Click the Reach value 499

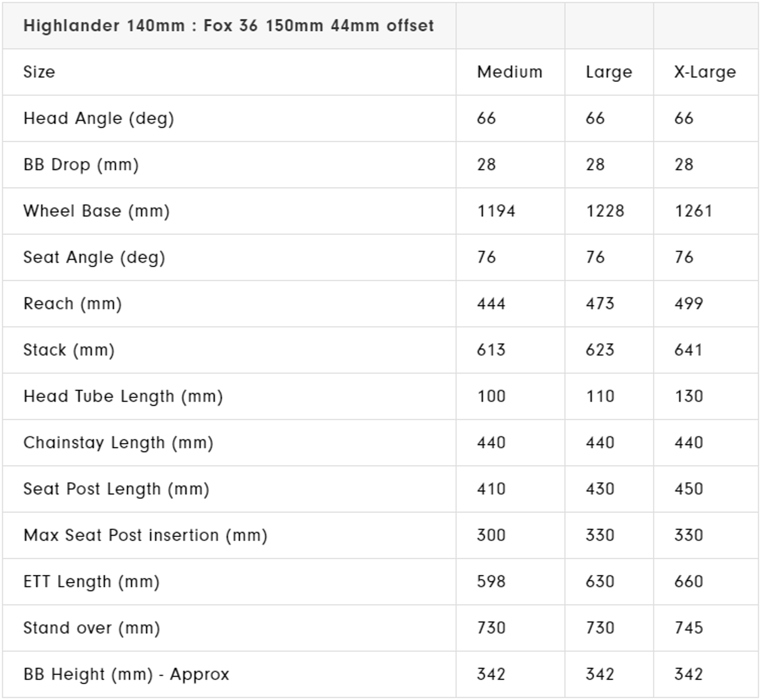tap(688, 304)
